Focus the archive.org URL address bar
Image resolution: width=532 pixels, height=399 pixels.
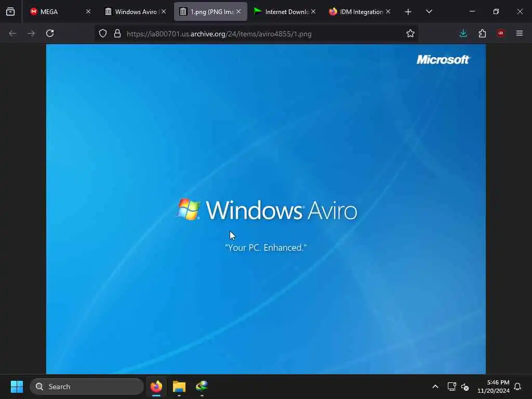(x=257, y=34)
